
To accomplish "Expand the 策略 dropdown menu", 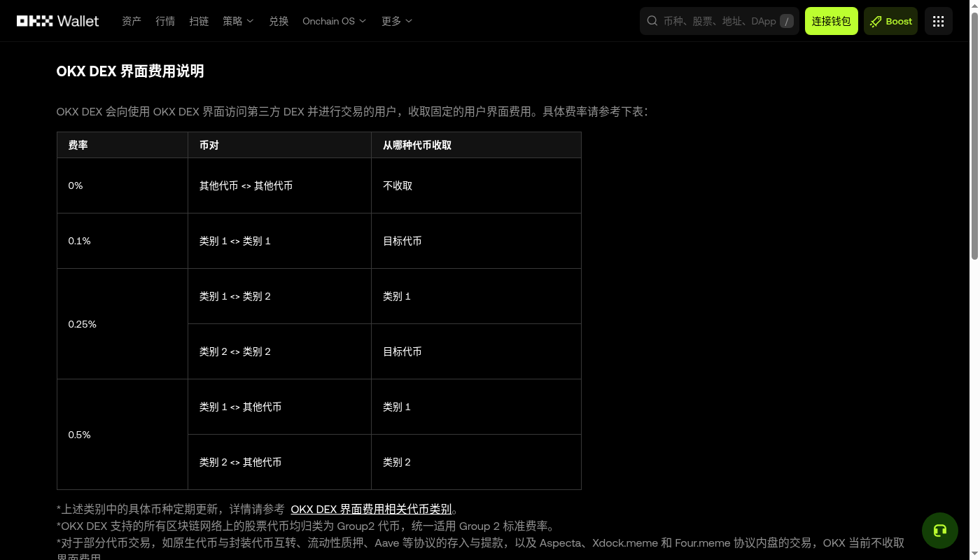I will point(239,21).
